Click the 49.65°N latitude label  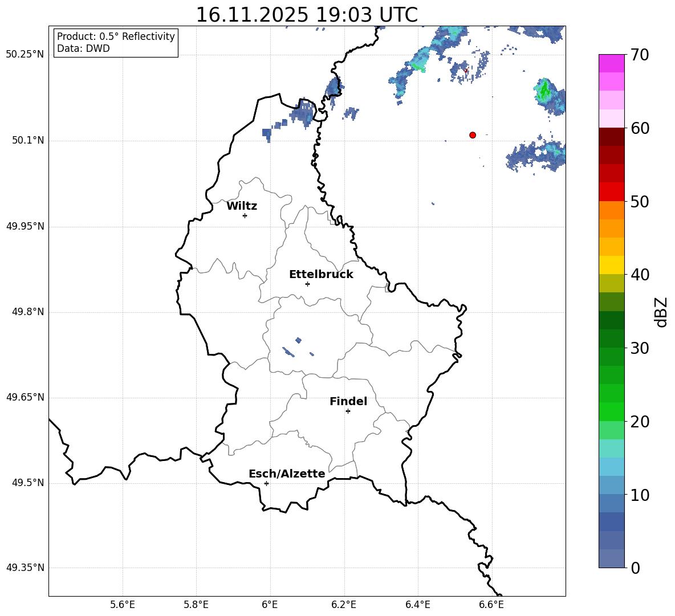[25, 397]
